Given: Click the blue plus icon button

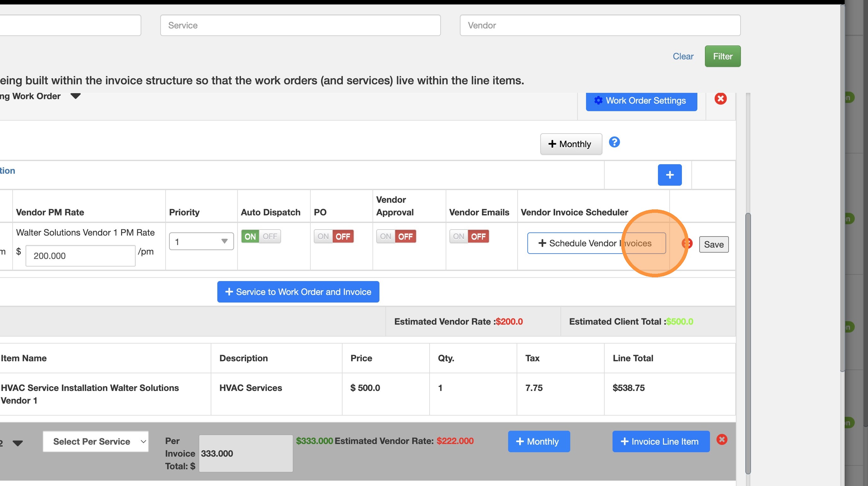Looking at the screenshot, I should point(669,175).
